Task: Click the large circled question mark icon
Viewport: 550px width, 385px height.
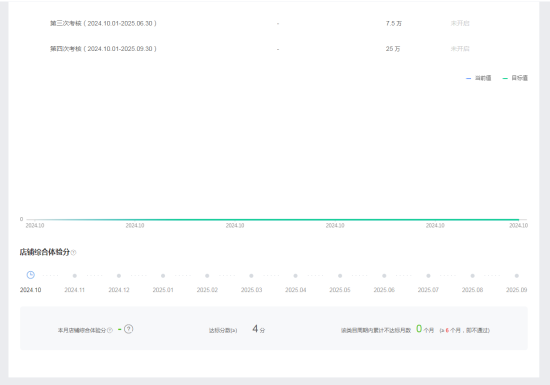Action: (x=129, y=329)
